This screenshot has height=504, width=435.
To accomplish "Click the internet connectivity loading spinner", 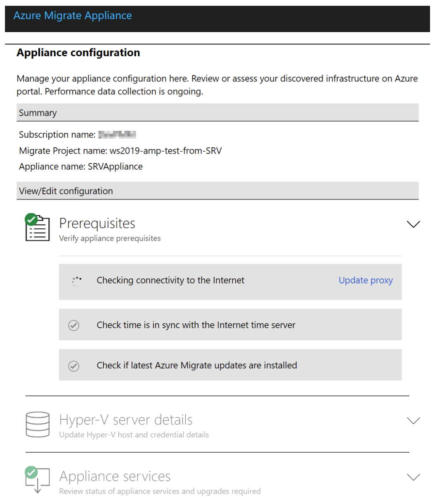I will tap(76, 281).
